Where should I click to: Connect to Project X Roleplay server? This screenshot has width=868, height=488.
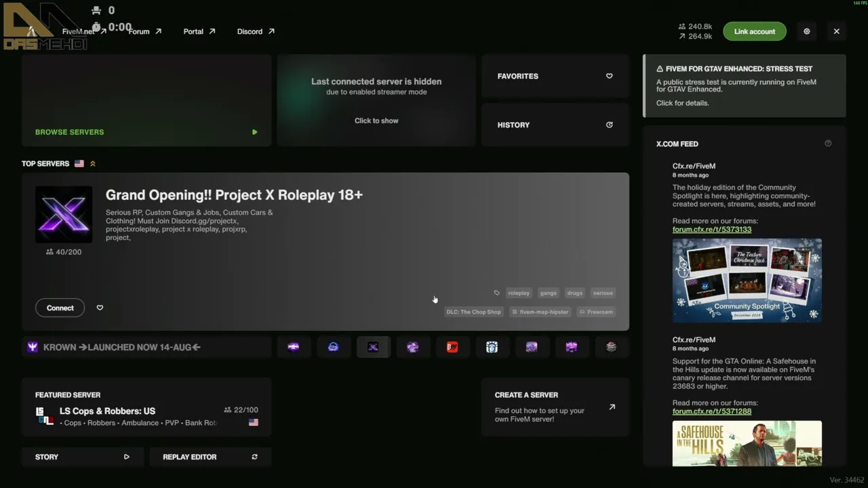pos(60,308)
